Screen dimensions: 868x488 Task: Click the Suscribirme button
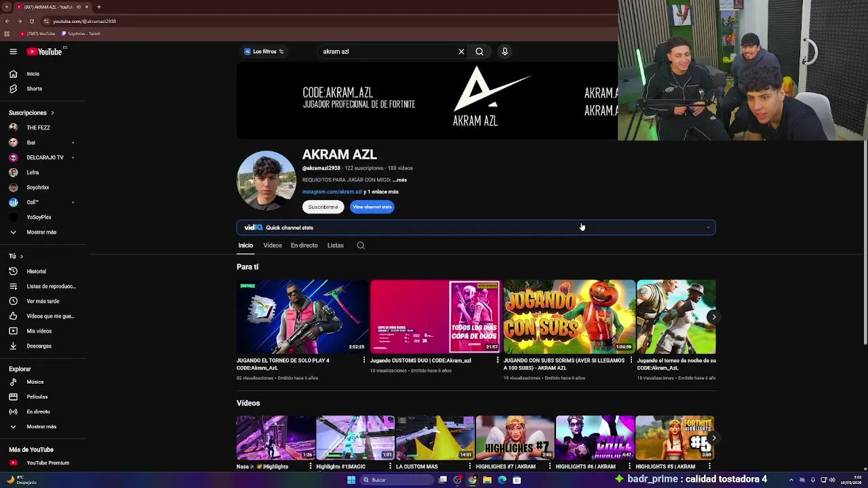click(323, 207)
